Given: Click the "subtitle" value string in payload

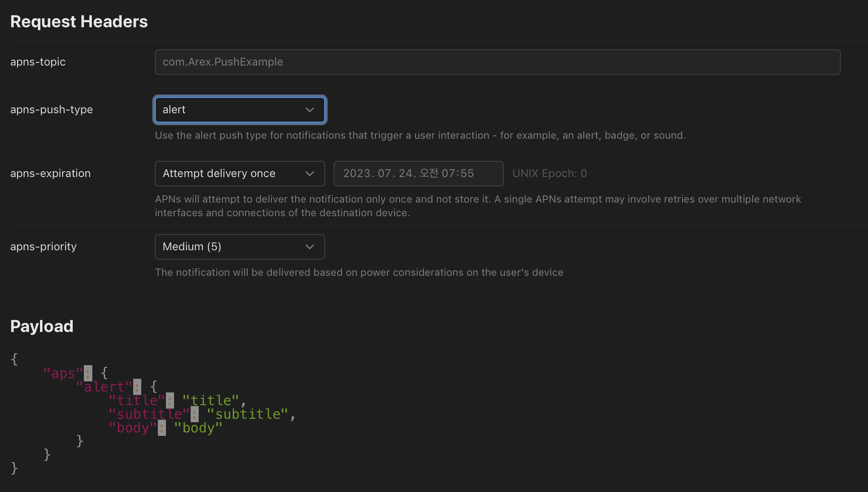Looking at the screenshot, I should [x=248, y=414].
